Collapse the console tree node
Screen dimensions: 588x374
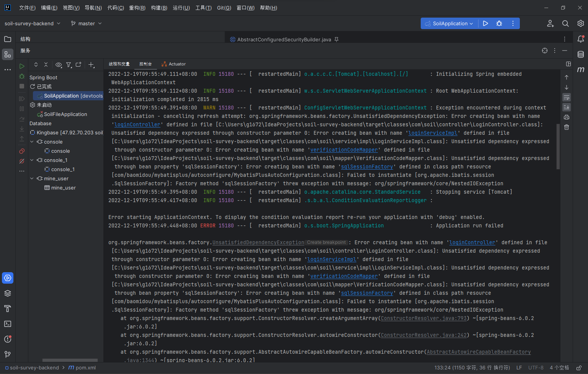coord(32,142)
